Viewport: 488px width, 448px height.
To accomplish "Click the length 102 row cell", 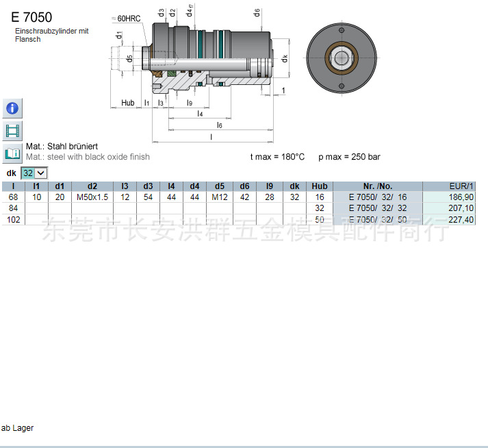I will click(x=13, y=219).
